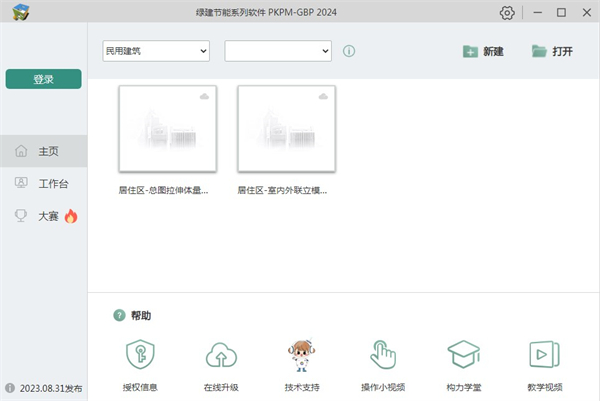Click the 居住区-总图拉伸体量... project name
600x401 pixels.
pos(163,190)
